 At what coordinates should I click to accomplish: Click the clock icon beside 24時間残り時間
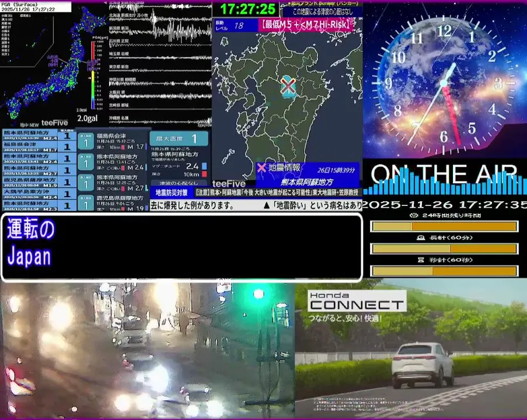click(414, 215)
